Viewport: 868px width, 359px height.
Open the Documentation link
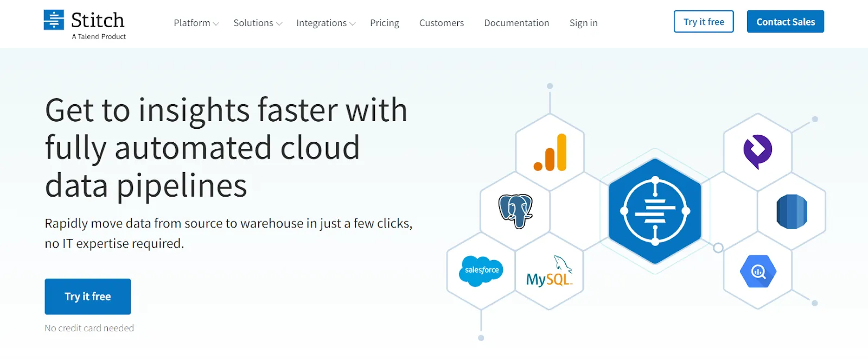pos(516,23)
